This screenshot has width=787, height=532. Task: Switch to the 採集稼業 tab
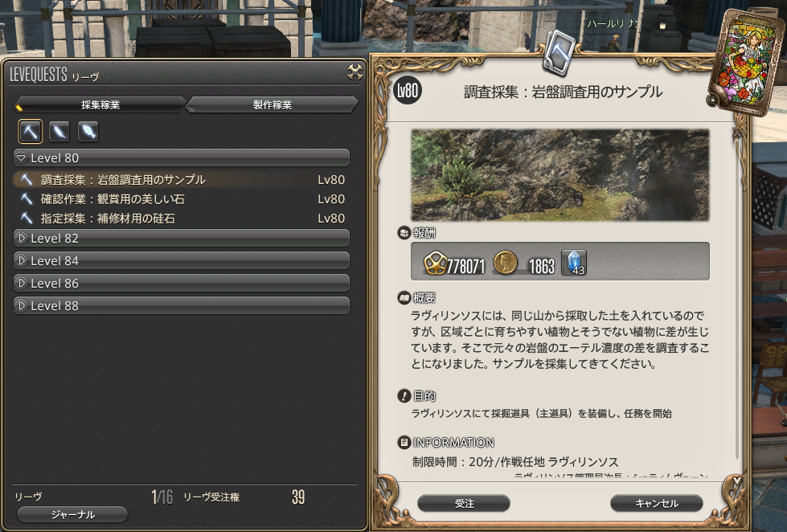[x=100, y=104]
